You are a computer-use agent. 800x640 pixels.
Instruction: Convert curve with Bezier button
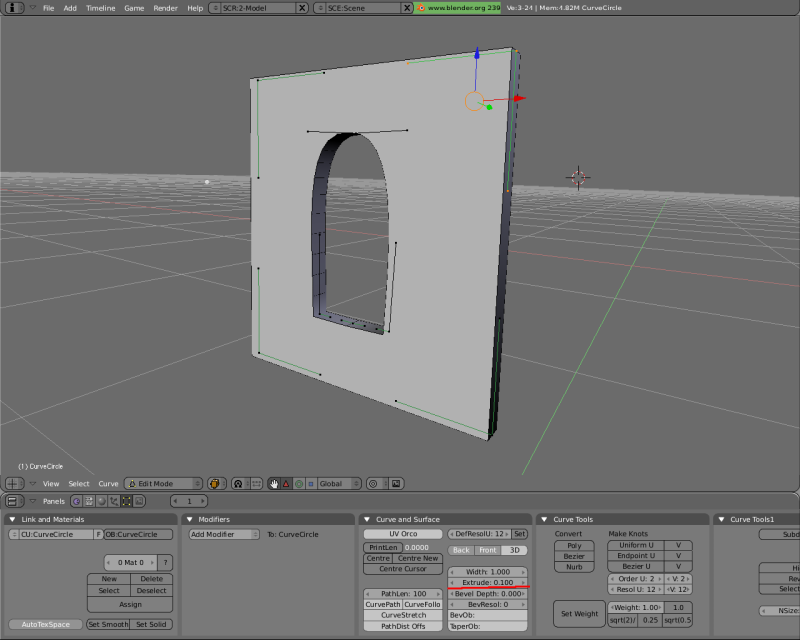(x=574, y=556)
